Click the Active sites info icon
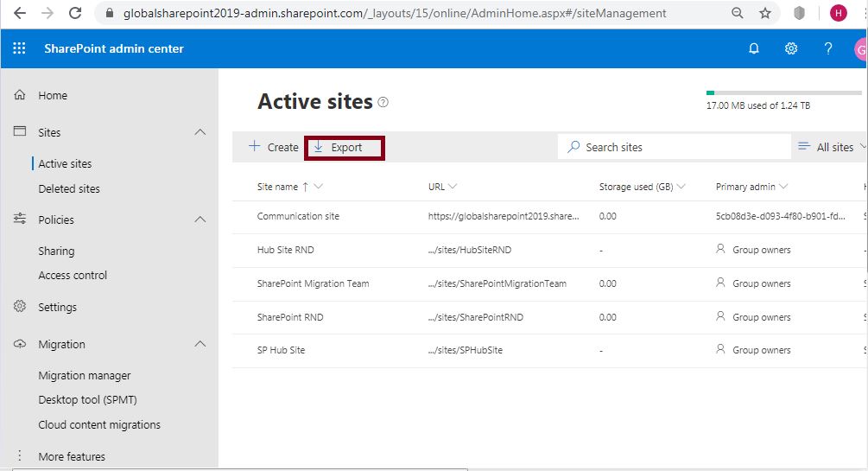Viewport: 868px width, 471px height. [383, 102]
